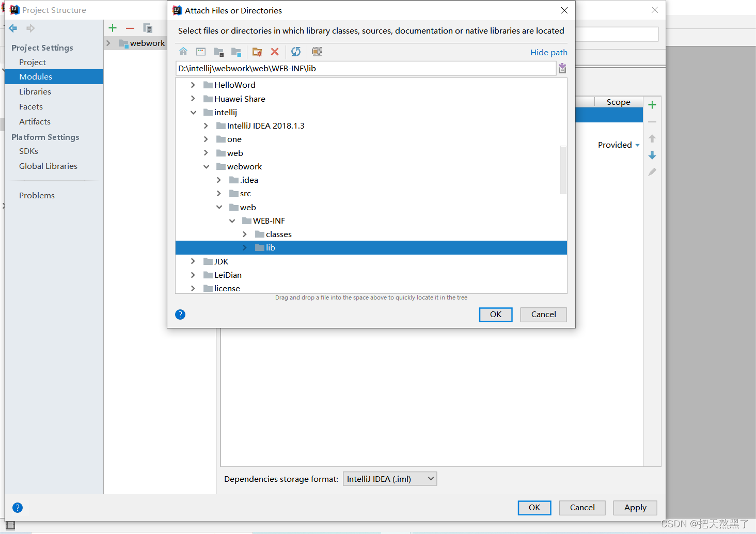The image size is (756, 534).
Task: Collapse the intellij folder
Action: (193, 112)
